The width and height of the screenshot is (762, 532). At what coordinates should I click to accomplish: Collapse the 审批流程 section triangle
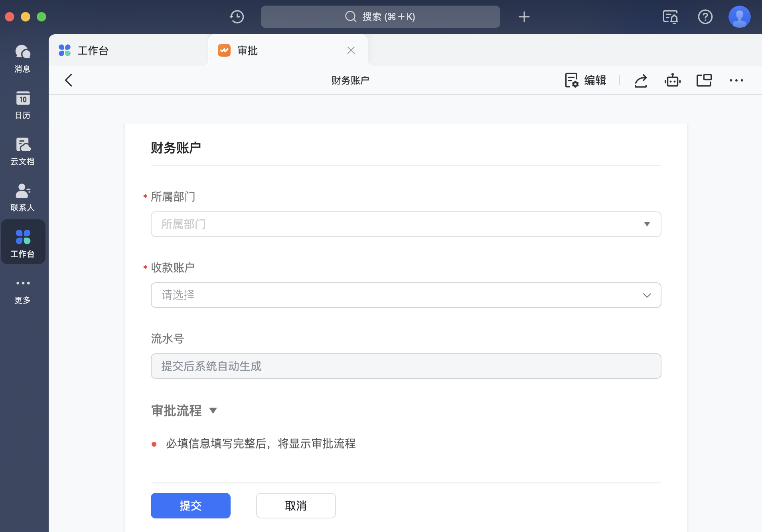pos(213,411)
